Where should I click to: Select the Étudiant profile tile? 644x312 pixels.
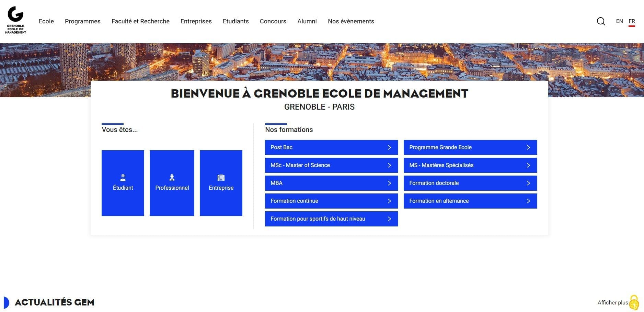coord(123,183)
